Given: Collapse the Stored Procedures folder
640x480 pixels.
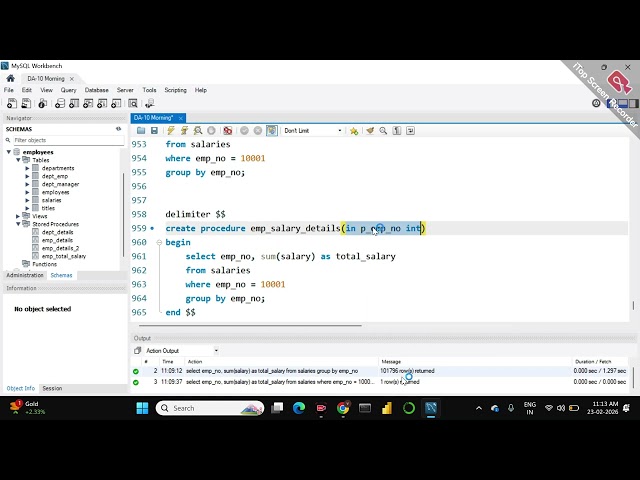Looking at the screenshot, I should point(18,224).
